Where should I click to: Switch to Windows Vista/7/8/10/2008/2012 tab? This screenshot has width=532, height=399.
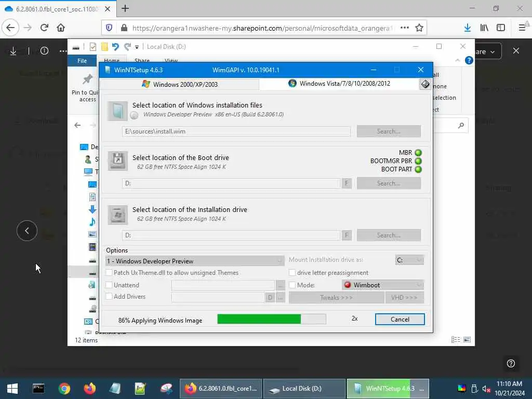[x=339, y=84]
